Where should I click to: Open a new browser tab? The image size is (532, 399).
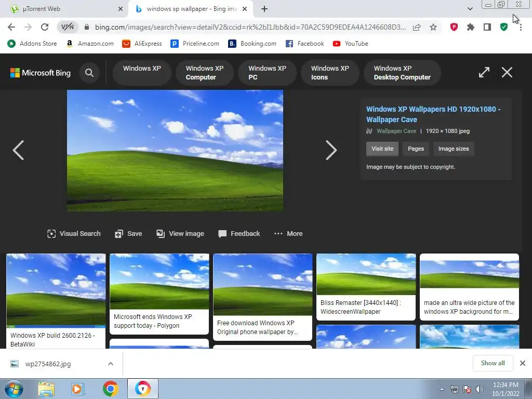click(264, 9)
